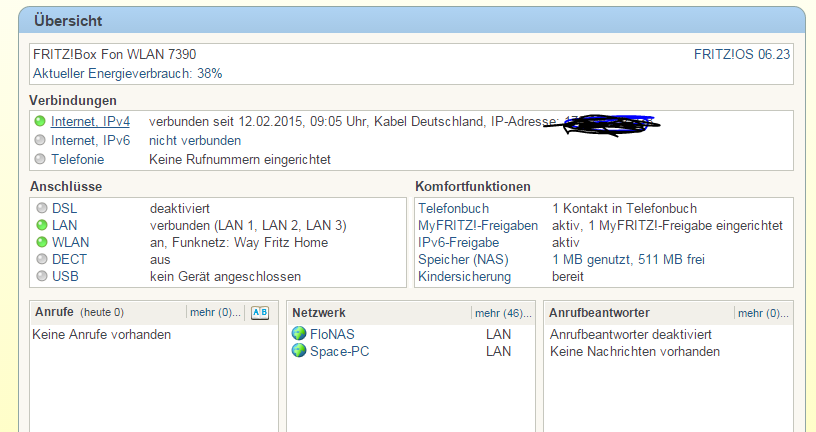This screenshot has height=432, width=816.
Task: Open the Kindersicherung link
Action: (465, 276)
